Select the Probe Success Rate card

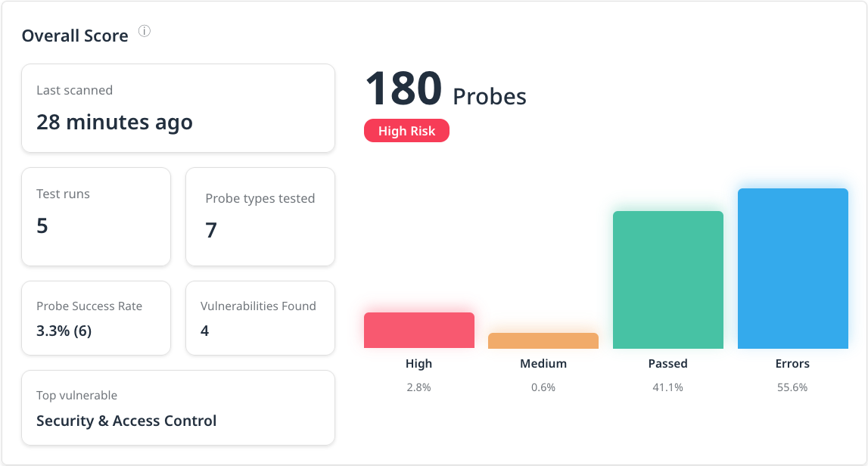96,318
